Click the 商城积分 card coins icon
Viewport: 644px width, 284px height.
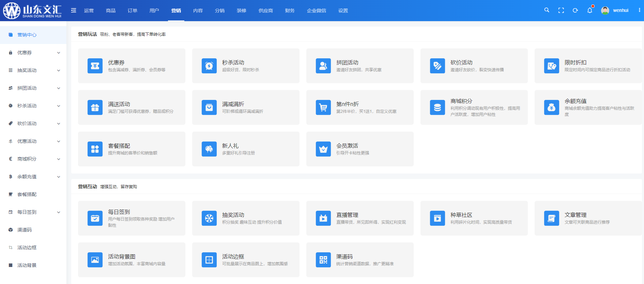point(438,107)
